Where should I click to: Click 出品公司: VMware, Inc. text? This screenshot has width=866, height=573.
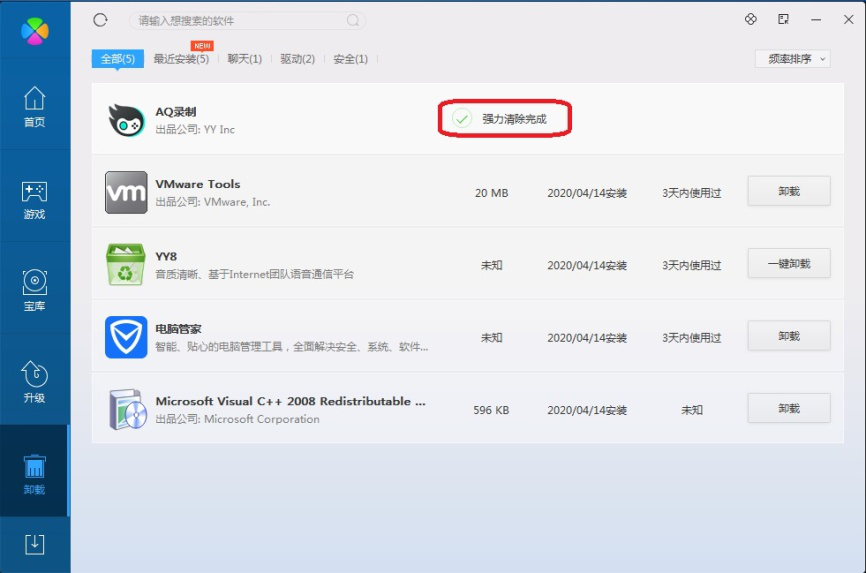coord(213,202)
